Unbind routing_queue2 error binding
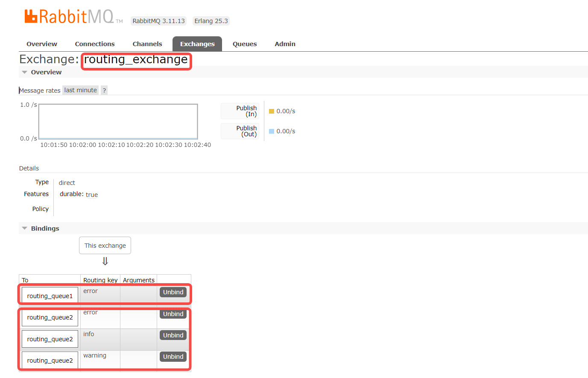Screen dimensions: 588x378 click(173, 314)
